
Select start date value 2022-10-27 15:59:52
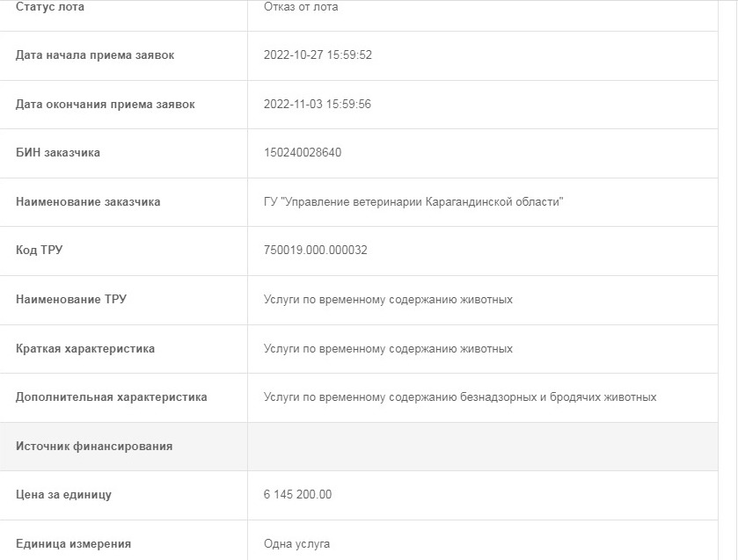point(318,55)
